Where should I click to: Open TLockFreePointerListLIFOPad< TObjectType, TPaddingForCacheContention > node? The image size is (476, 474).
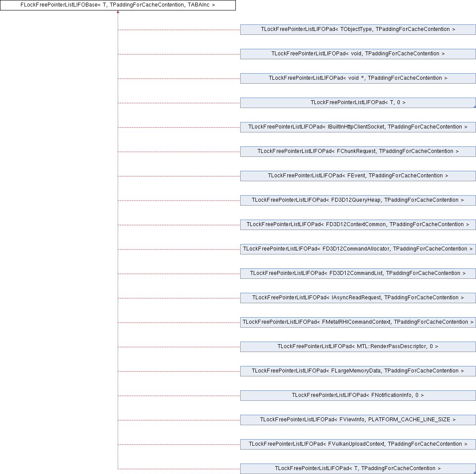click(x=358, y=29)
